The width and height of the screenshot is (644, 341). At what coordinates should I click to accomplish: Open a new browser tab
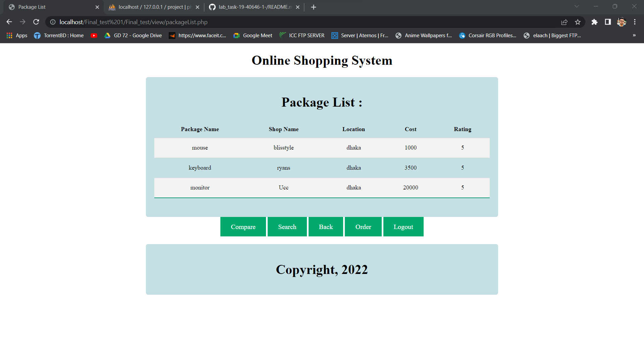(314, 7)
